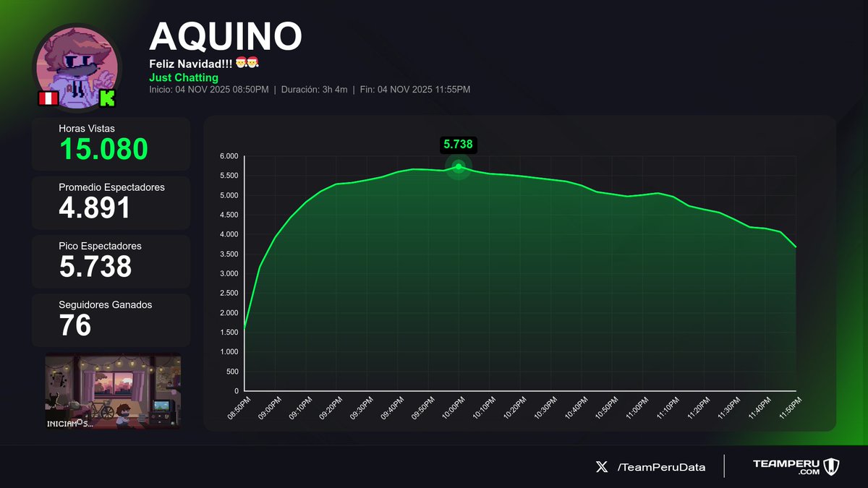Click 'Fin: 04 NOV 2025 11:55PM' text
The height and width of the screenshot is (488, 868).
415,90
